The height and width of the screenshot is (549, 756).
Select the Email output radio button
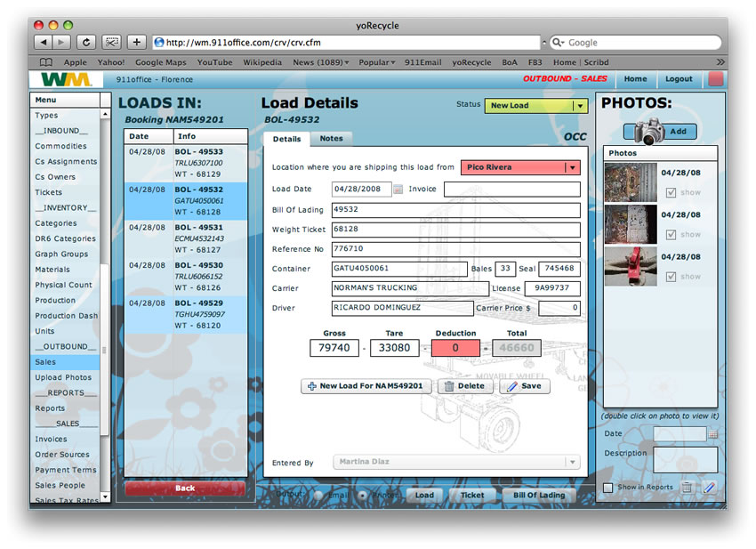(318, 495)
